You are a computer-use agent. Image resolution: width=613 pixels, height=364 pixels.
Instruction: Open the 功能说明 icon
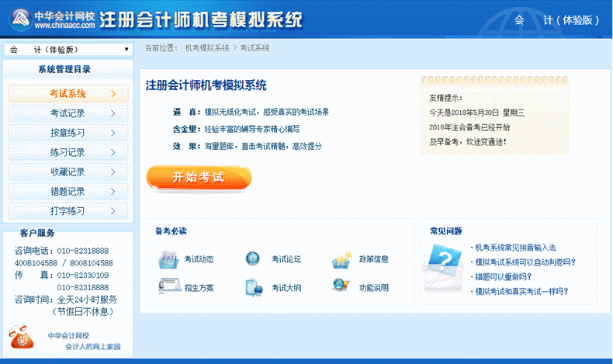341,286
